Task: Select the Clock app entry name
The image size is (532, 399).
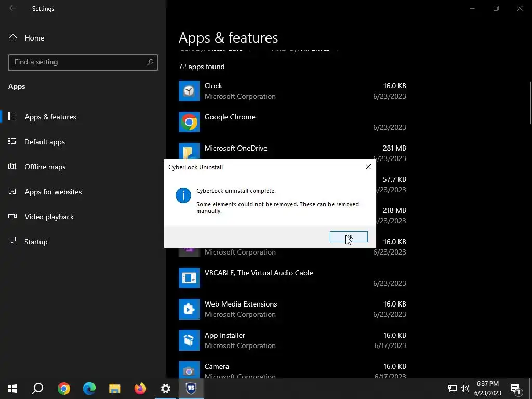Action: [x=214, y=86]
